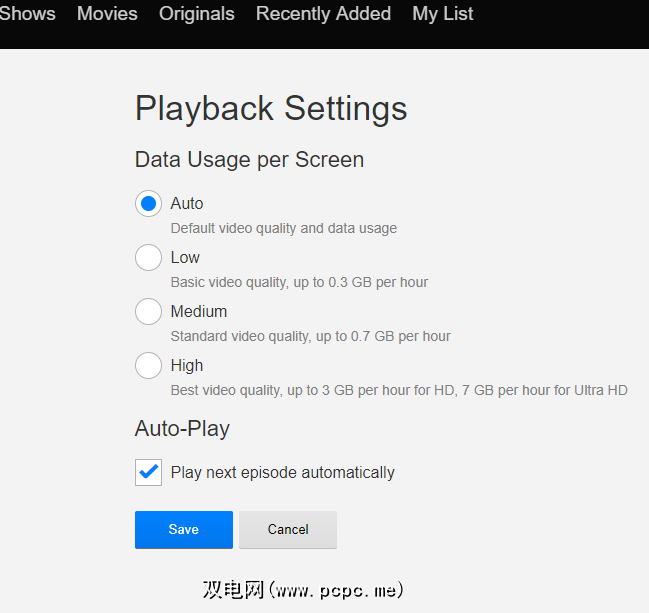Click the "Medium" option label text

tap(199, 312)
